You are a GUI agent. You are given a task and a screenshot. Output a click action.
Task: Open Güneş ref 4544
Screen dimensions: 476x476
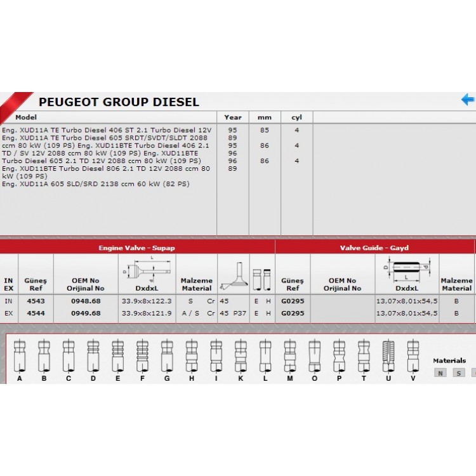(36, 314)
